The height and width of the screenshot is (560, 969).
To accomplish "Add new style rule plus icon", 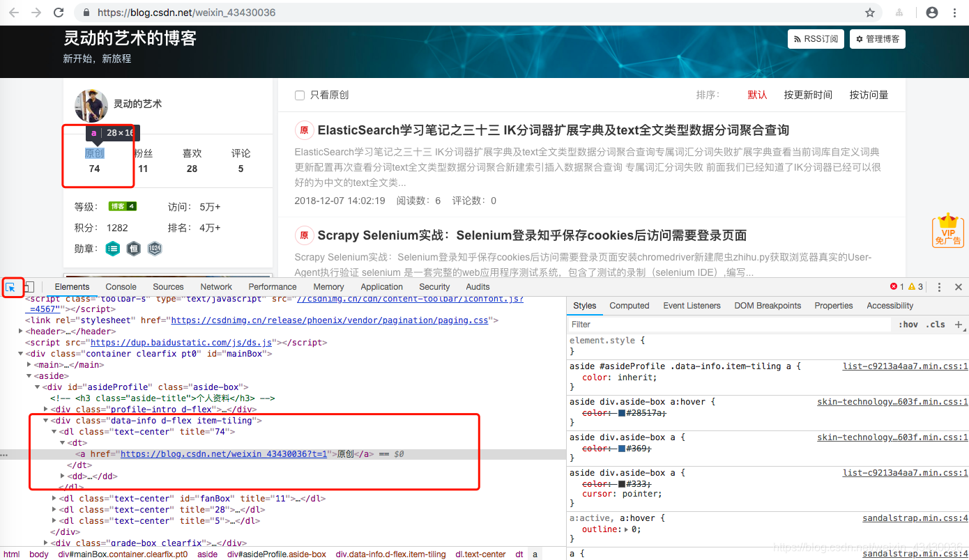I will tap(959, 325).
